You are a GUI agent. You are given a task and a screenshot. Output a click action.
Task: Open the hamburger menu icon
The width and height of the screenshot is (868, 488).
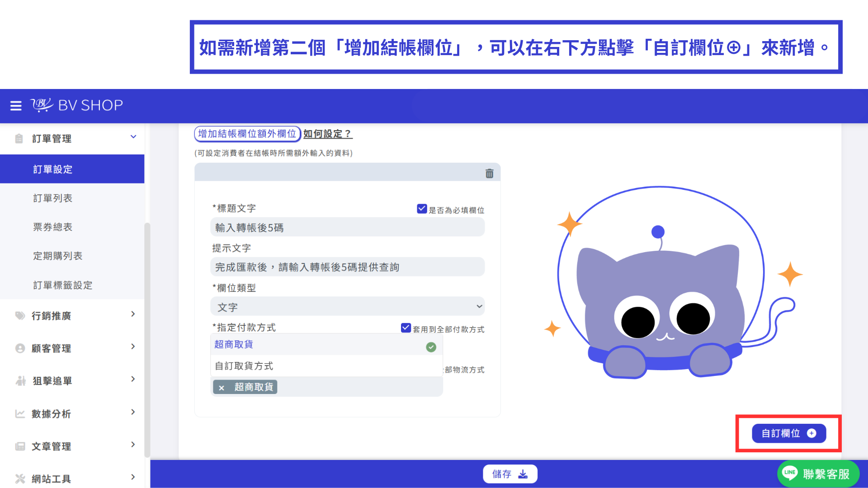16,106
